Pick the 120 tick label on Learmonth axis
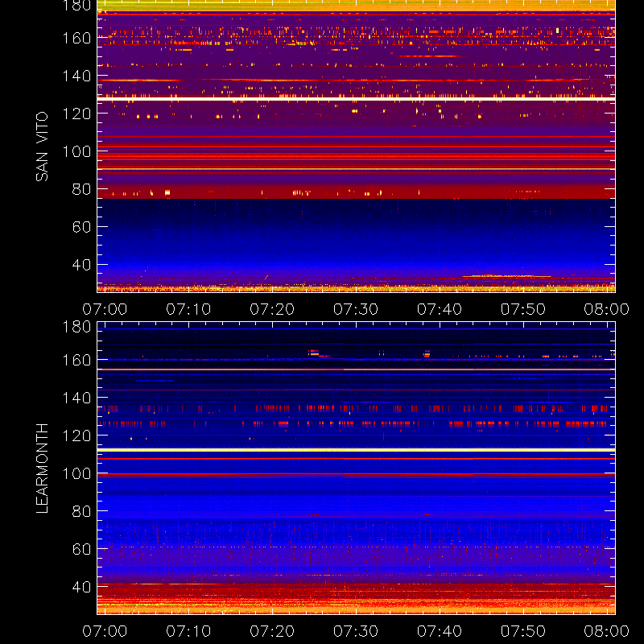This screenshot has width=644, height=644. (76, 436)
